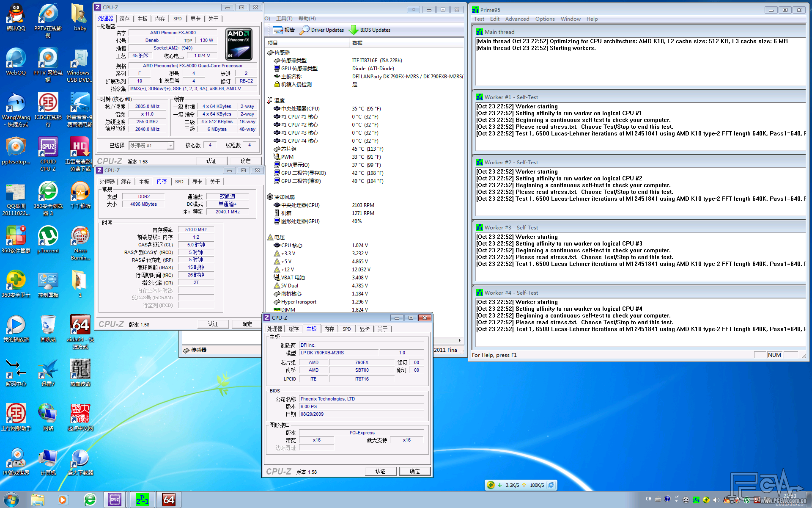Launch µTorrent desktop shortcut
This screenshot has width=812, height=508.
coord(48,240)
